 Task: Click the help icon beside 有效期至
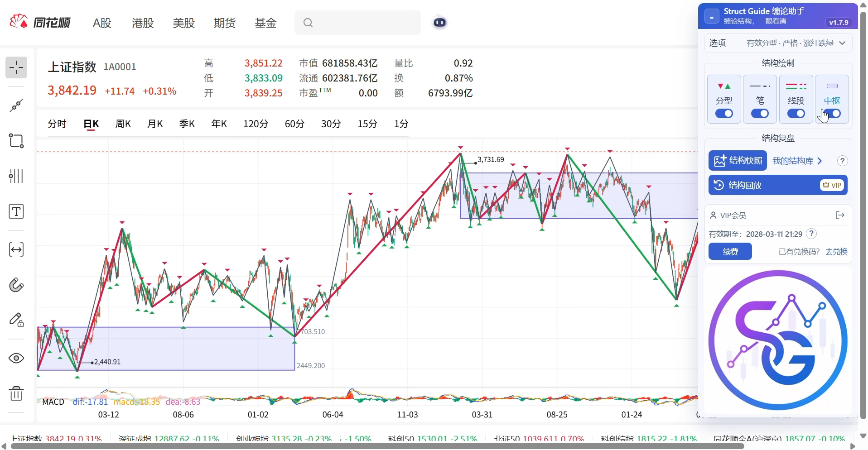(x=812, y=234)
